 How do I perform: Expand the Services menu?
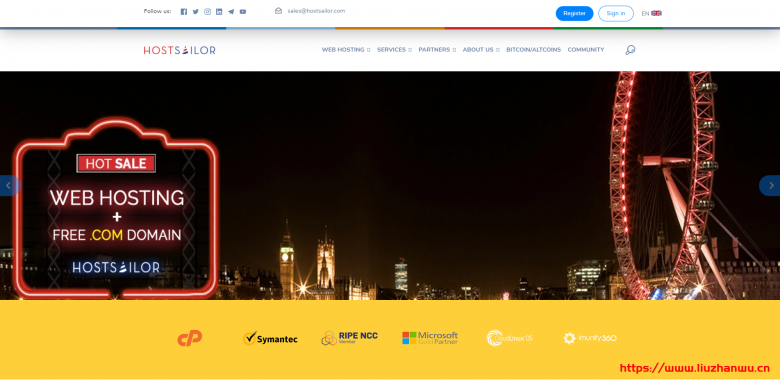point(394,50)
